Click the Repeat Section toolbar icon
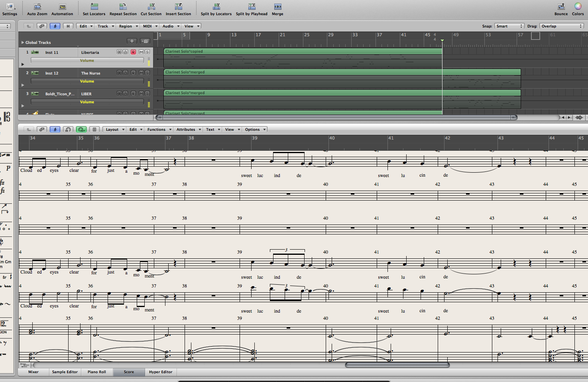588x382 pixels. pos(123,7)
